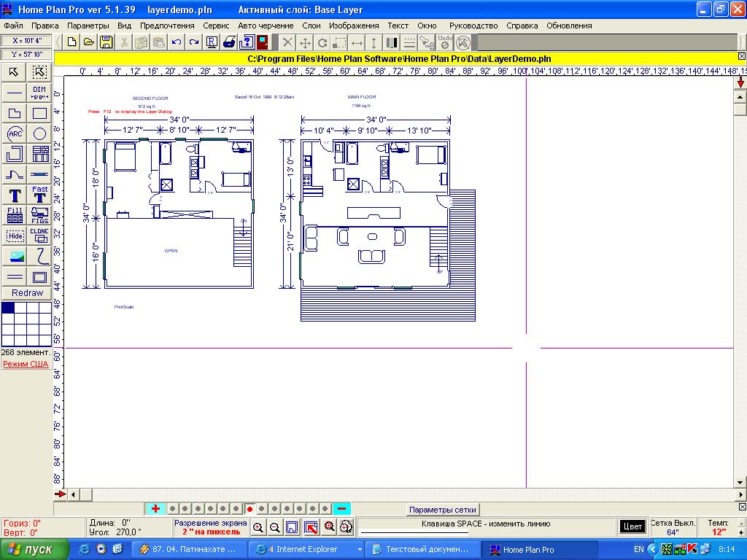The image size is (747, 560).
Task: Switch to the Текстовый документ taskbar window
Action: point(422,549)
